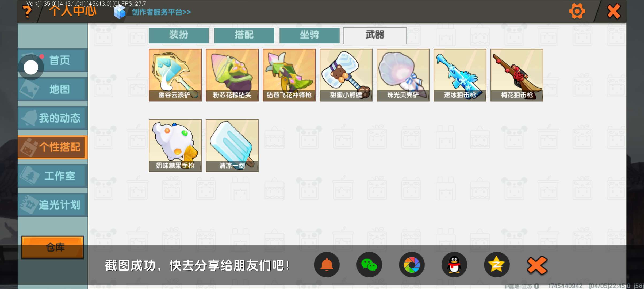644x289 pixels.
Task: Pick the 清凉一剑 popsicle sword
Action: click(232, 146)
